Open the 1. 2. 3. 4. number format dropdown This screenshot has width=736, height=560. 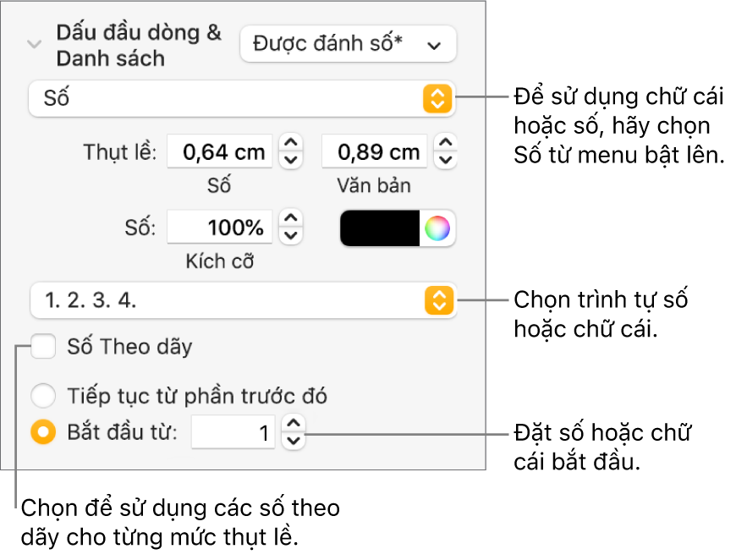pos(241,299)
